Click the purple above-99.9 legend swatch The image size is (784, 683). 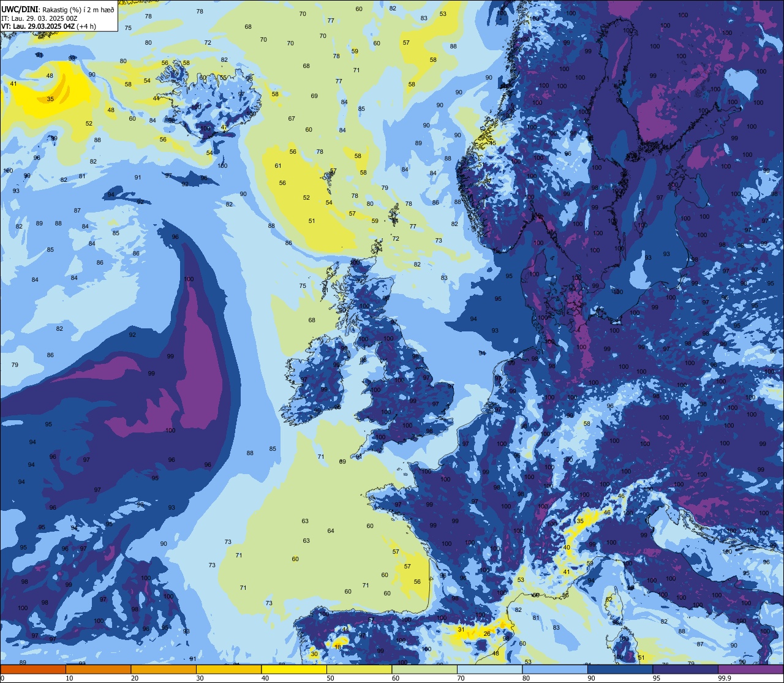click(x=750, y=670)
